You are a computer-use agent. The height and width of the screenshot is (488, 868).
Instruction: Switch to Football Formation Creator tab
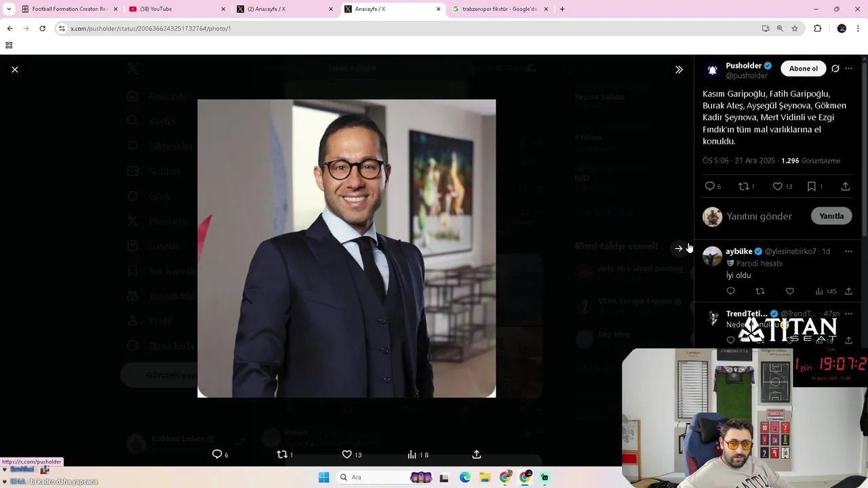coord(70,9)
